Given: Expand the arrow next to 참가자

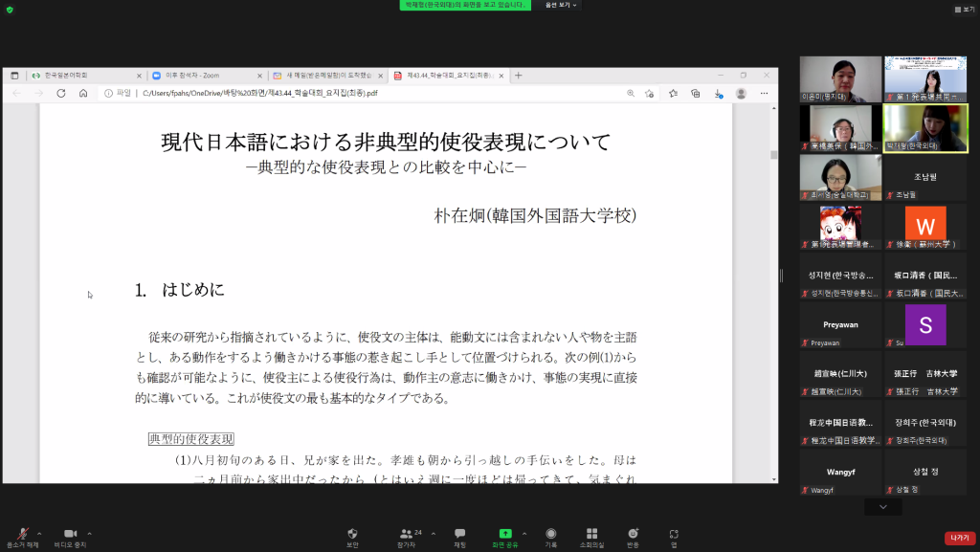Looking at the screenshot, I should tap(434, 534).
